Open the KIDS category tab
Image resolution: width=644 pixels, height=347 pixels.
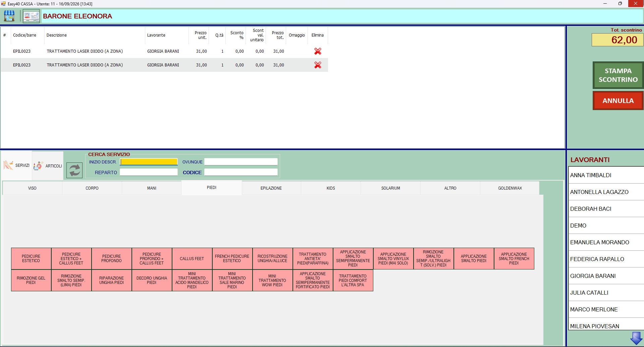(x=331, y=188)
